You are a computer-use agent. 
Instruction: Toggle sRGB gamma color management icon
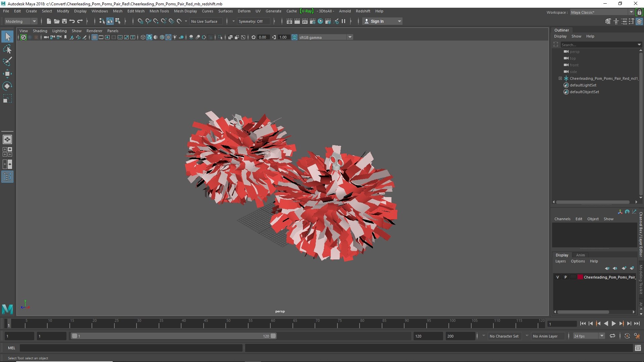click(x=294, y=37)
